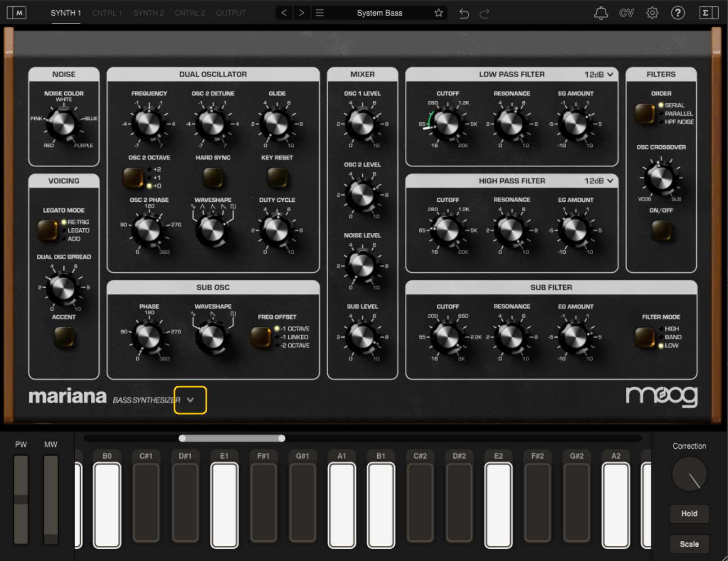Click the Glide knob
The image size is (728, 561).
[277, 124]
